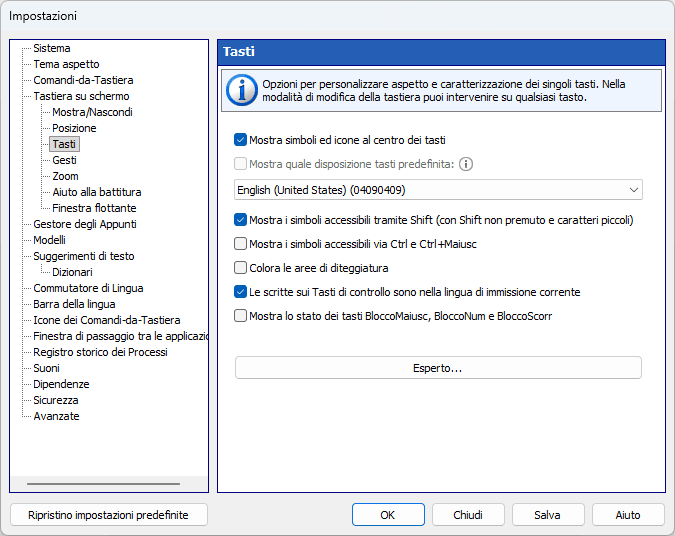Select Posizione in the tree
The image size is (675, 536).
click(74, 128)
